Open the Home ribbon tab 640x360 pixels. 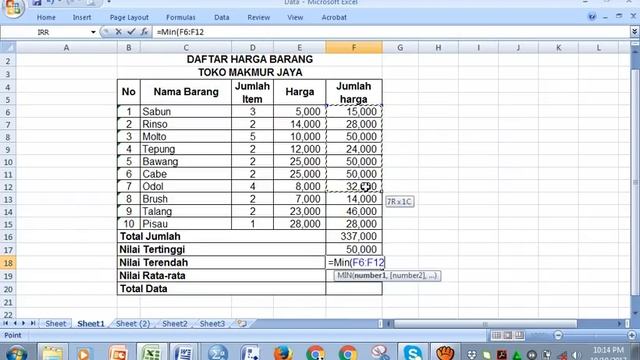[x=46, y=18]
